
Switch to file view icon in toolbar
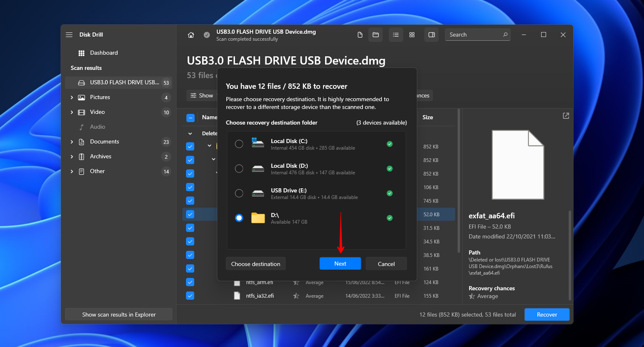[x=360, y=35]
